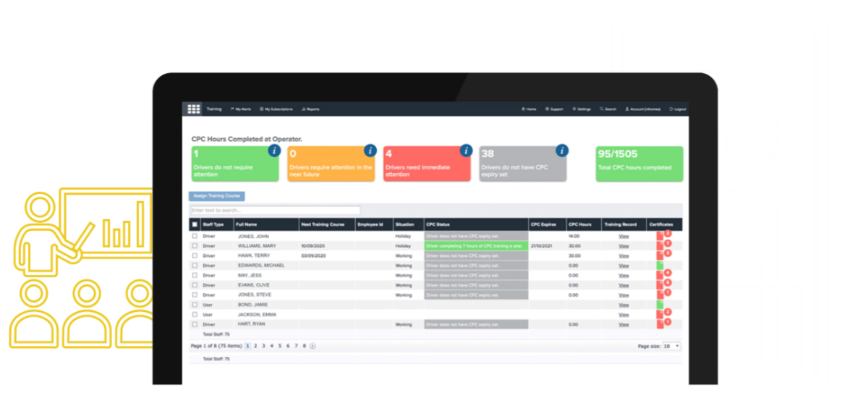Open Reports in the top navigation
The height and width of the screenshot is (406, 868).
click(x=310, y=109)
